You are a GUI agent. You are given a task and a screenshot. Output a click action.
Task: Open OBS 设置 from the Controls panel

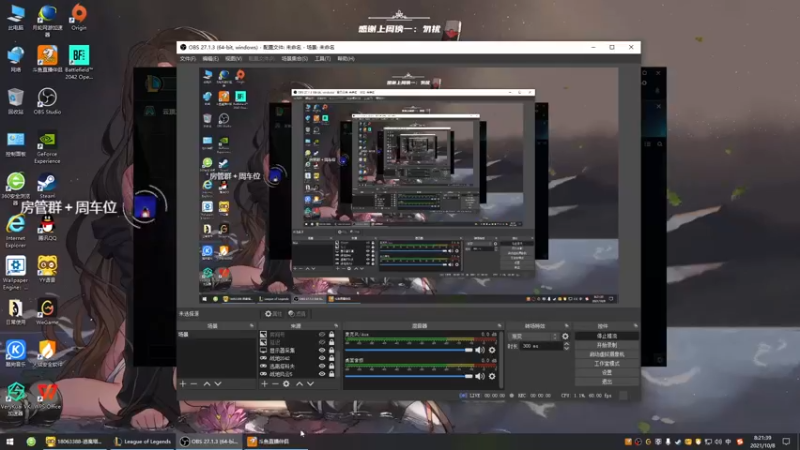[x=607, y=372]
